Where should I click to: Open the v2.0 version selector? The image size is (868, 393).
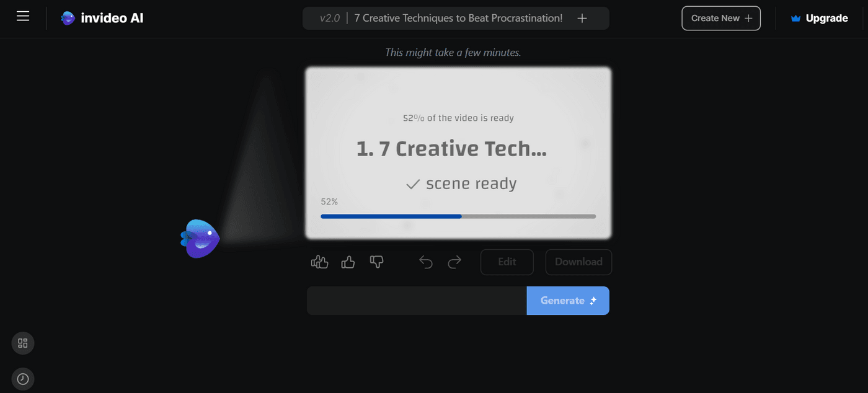point(329,18)
